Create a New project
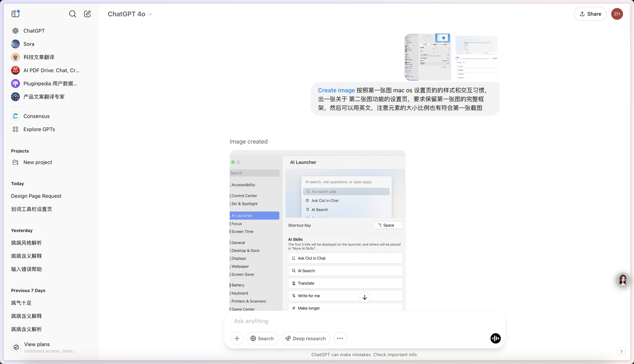The image size is (634, 364). tap(37, 162)
